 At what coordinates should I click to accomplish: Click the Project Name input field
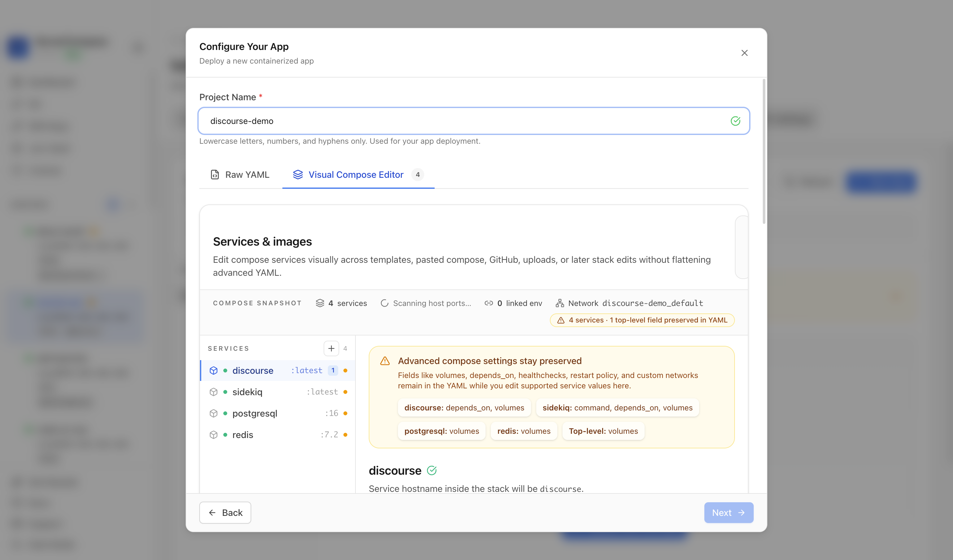tap(474, 121)
